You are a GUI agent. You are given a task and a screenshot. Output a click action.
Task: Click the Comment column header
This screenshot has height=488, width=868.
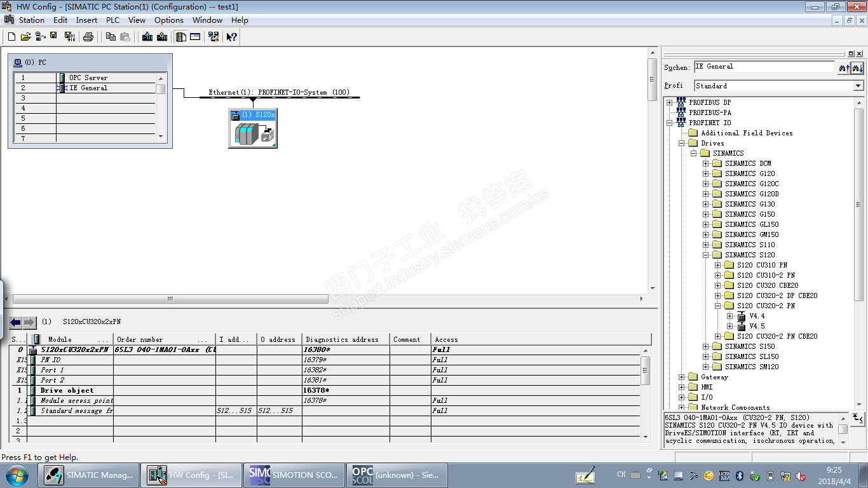(x=410, y=339)
